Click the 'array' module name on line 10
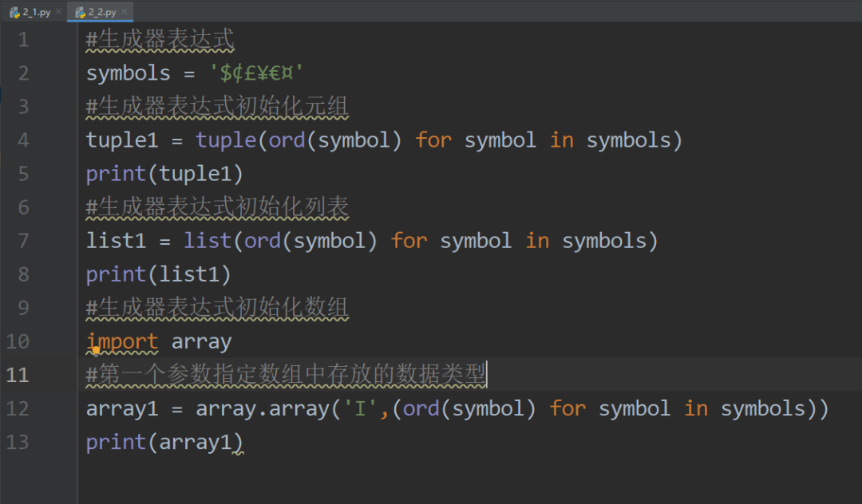 [x=201, y=341]
